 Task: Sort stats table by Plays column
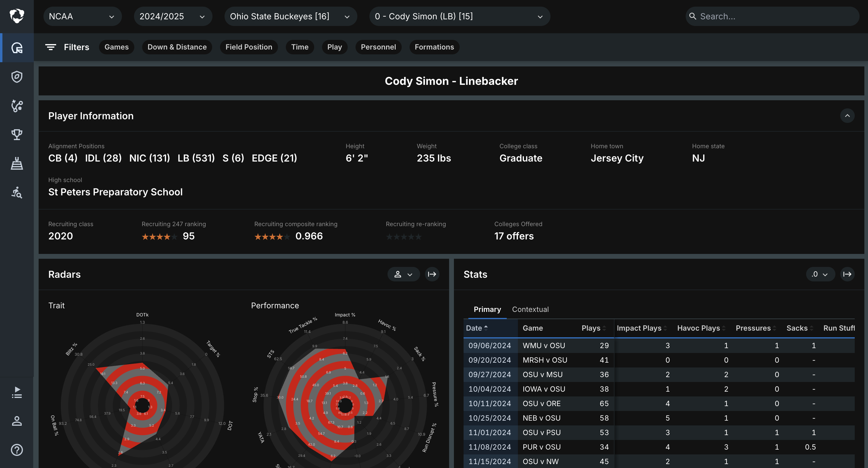(594, 328)
